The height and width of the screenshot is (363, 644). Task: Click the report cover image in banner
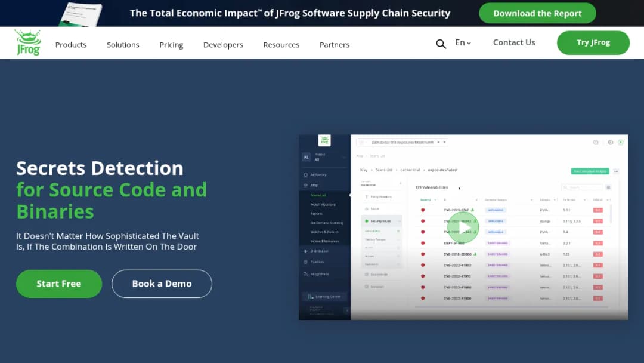(x=80, y=14)
